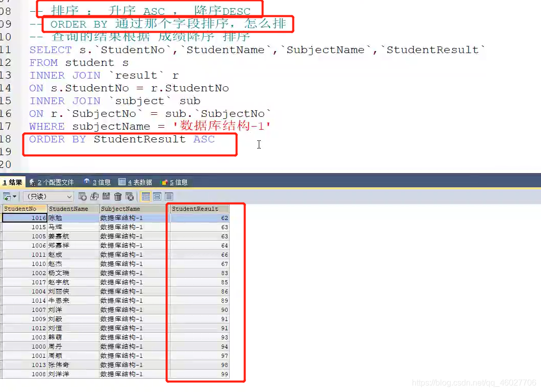The width and height of the screenshot is (541, 392).
Task: Select StudentNo cell 1000
Action: [x=24, y=347]
